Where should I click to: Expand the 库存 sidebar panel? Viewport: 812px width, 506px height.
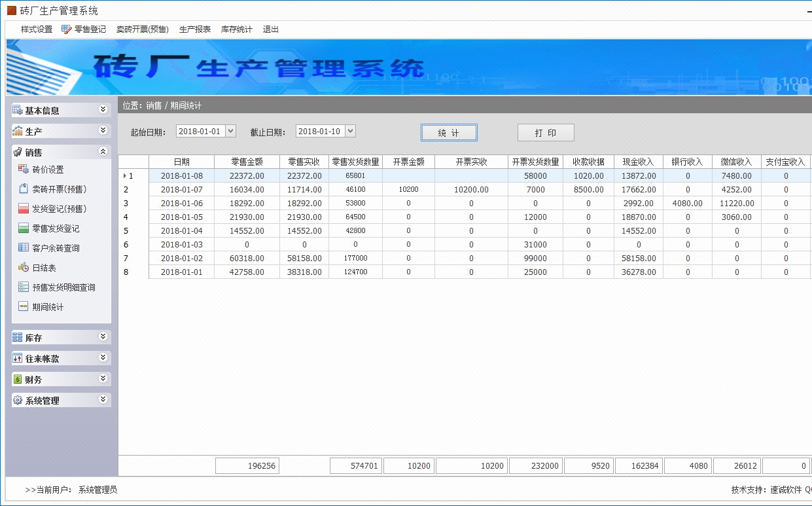coord(60,337)
